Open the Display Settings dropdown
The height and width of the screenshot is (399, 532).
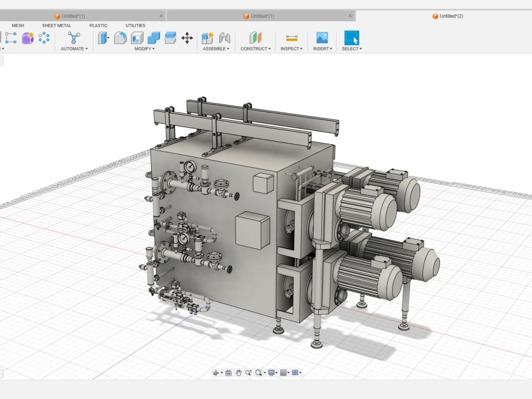tap(271, 372)
